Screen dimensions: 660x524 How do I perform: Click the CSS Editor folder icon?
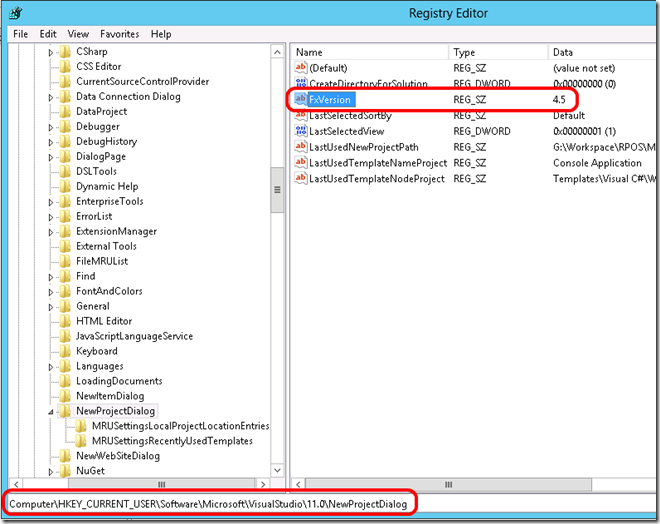pos(65,66)
